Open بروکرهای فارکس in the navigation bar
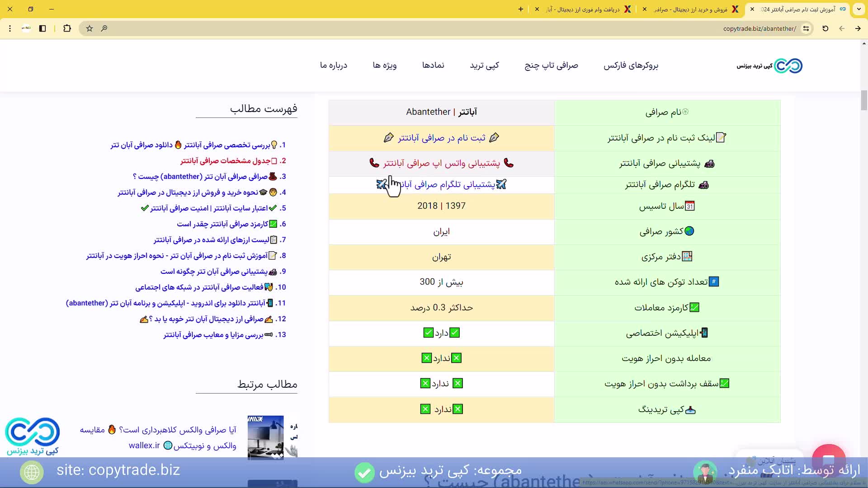868x488 pixels. [631, 65]
